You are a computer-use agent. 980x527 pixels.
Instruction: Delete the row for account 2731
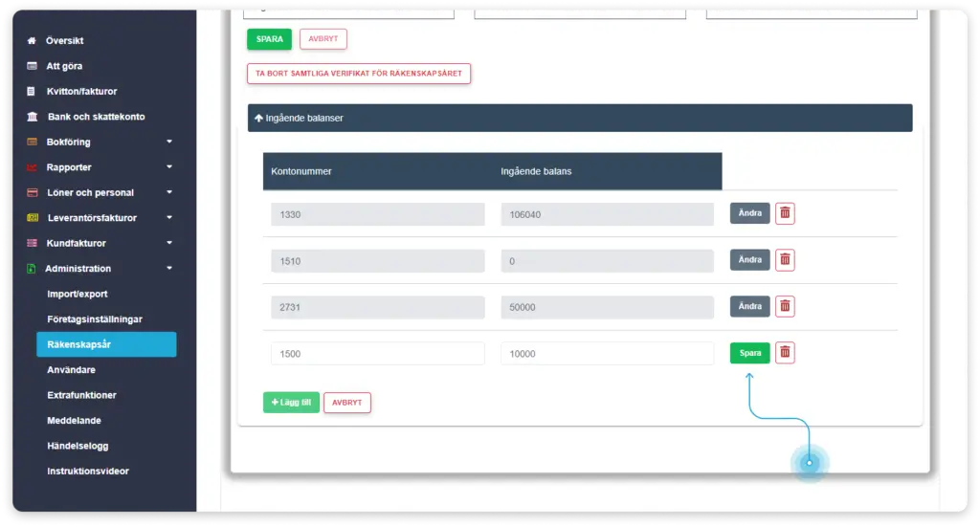click(x=785, y=307)
